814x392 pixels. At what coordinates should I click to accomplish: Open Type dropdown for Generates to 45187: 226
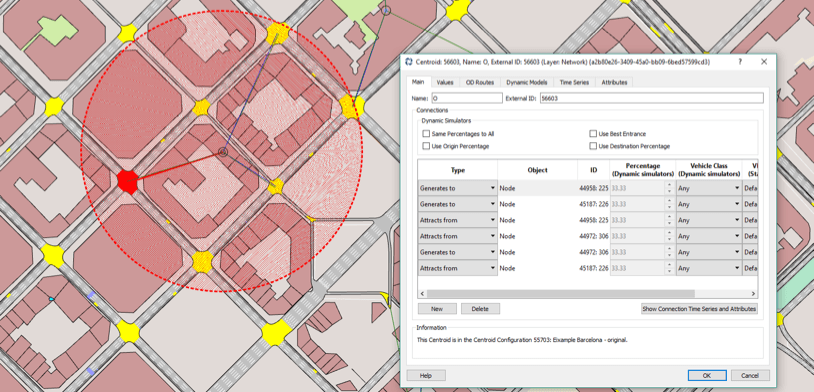(x=457, y=204)
